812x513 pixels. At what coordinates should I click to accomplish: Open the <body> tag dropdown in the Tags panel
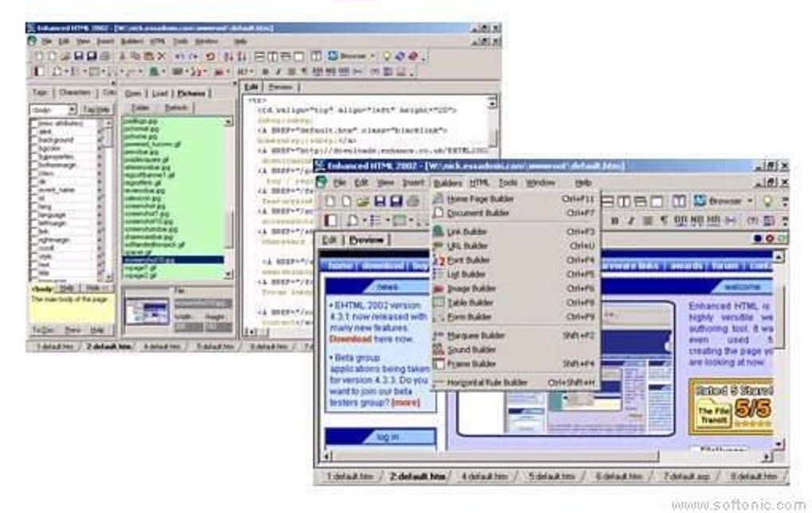[71, 108]
